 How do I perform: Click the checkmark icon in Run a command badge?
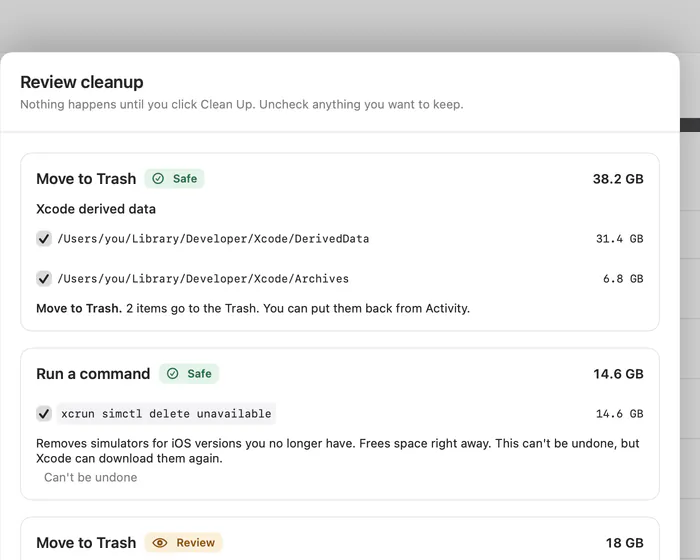(172, 374)
